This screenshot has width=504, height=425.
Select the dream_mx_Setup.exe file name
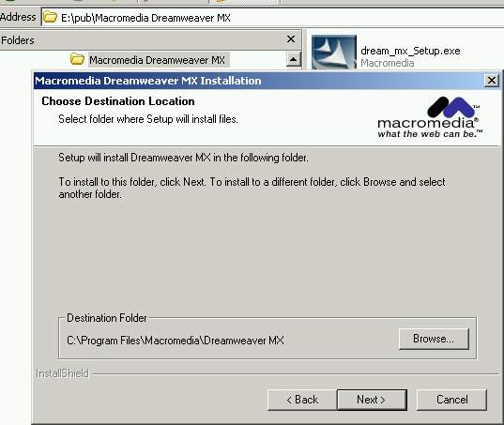coord(410,51)
